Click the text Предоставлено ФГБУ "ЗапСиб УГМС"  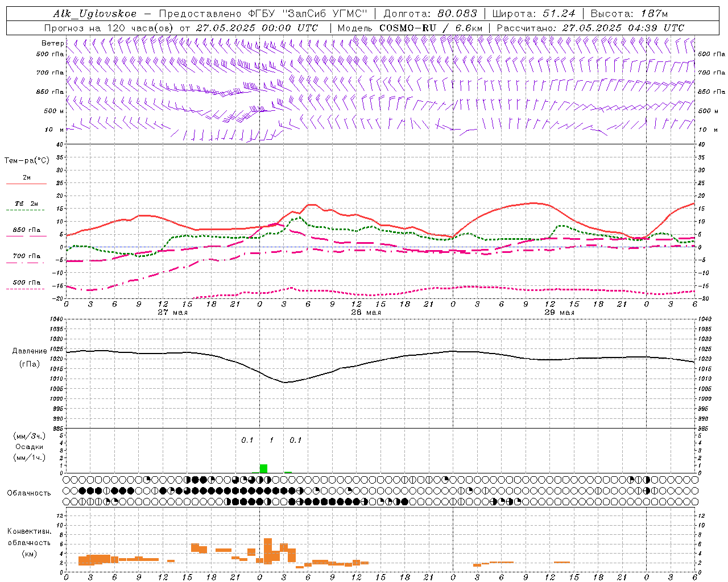(x=263, y=14)
